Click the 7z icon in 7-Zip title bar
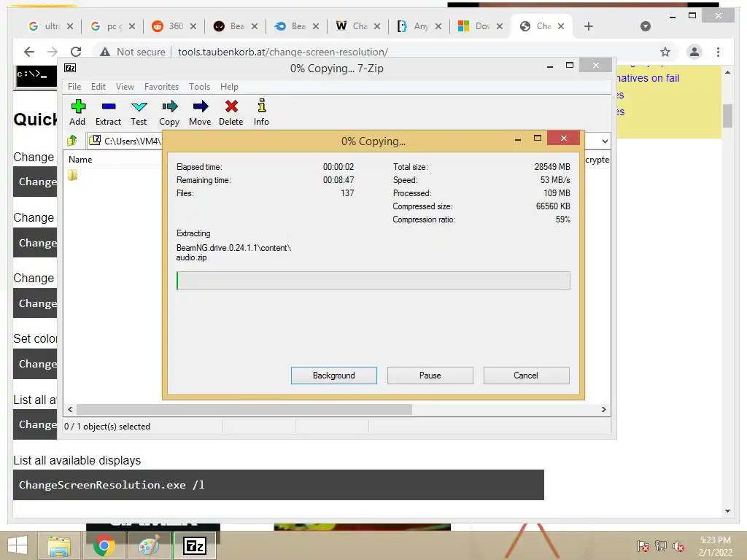 tap(70, 68)
